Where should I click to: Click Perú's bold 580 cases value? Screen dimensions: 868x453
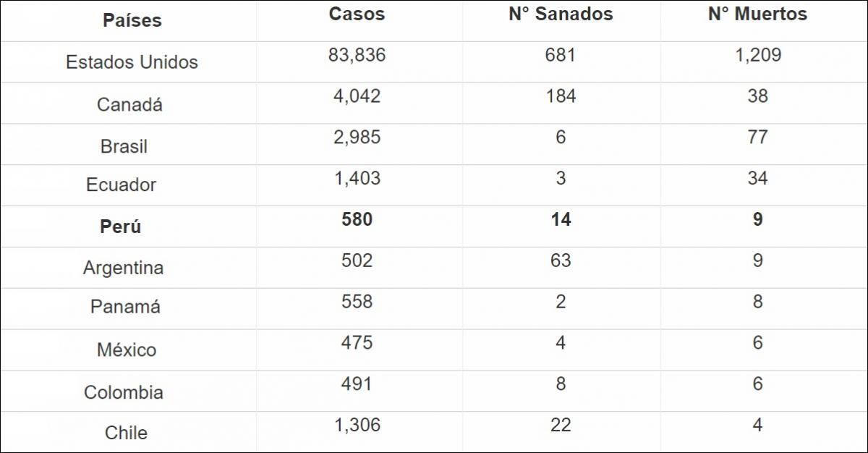click(357, 219)
